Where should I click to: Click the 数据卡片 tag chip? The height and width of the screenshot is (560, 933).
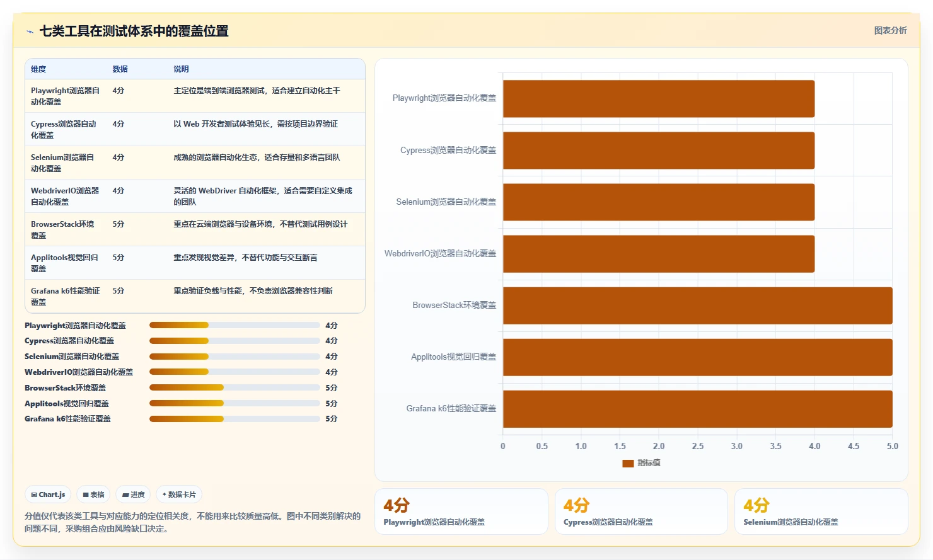tap(179, 494)
